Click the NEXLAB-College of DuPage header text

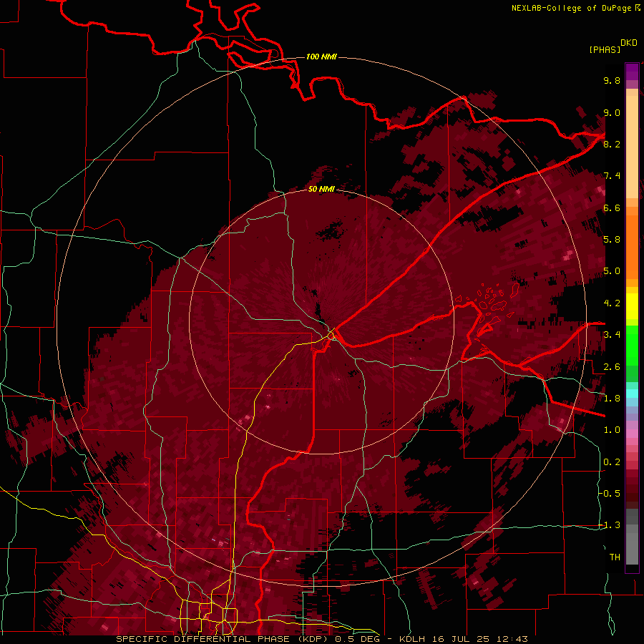tap(571, 8)
